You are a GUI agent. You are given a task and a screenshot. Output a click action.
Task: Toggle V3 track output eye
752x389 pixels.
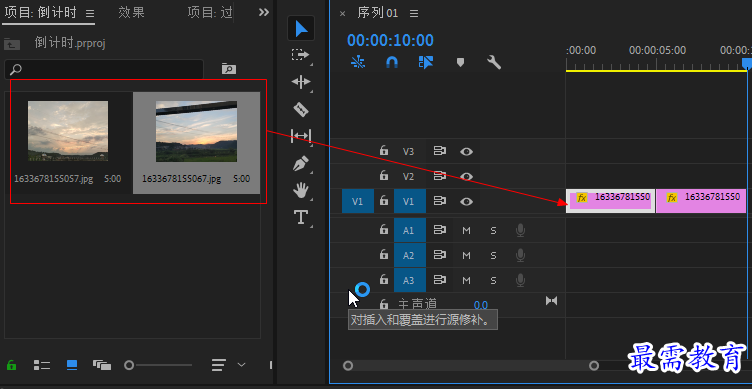click(466, 152)
